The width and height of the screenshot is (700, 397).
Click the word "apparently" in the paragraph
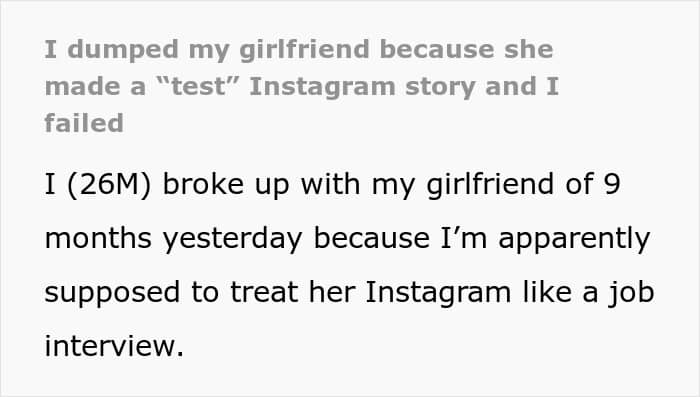pos(574,240)
